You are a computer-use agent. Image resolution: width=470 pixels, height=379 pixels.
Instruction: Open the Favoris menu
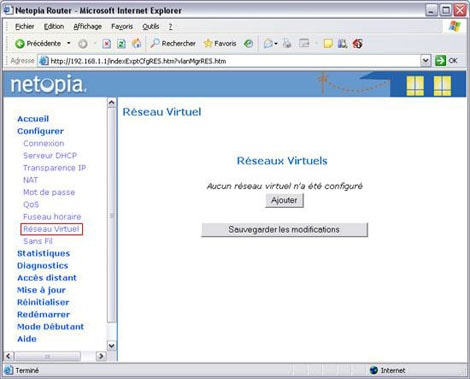[x=122, y=26]
